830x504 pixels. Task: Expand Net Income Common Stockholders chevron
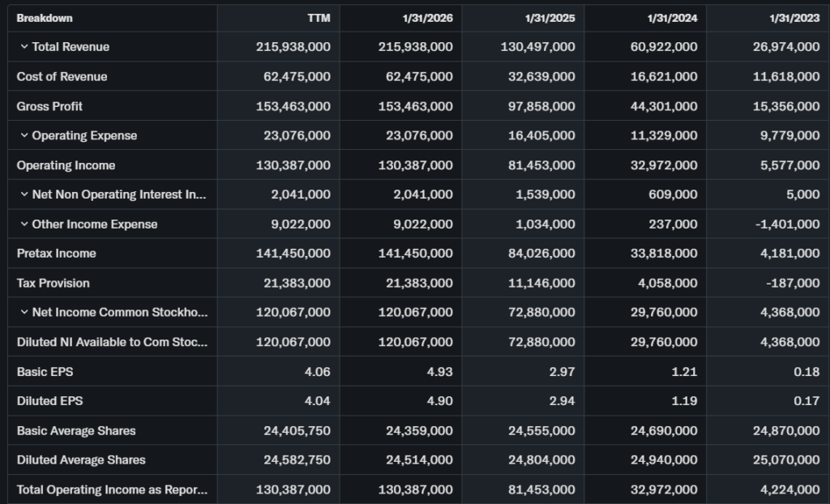(24, 313)
